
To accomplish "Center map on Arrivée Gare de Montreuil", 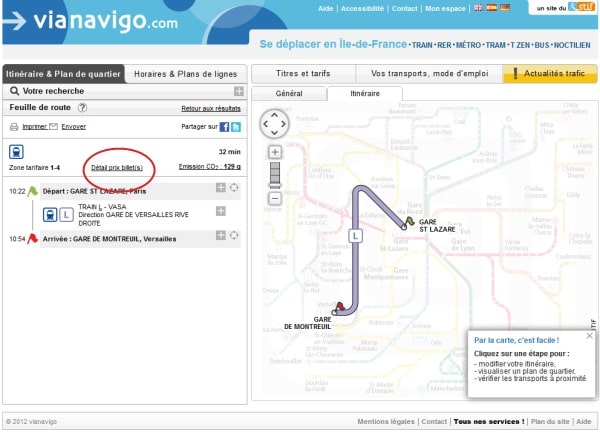I will pyautogui.click(x=234, y=235).
